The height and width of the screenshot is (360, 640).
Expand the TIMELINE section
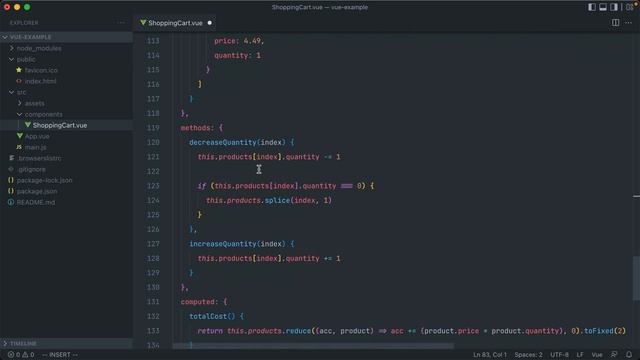pyautogui.click(x=66, y=344)
